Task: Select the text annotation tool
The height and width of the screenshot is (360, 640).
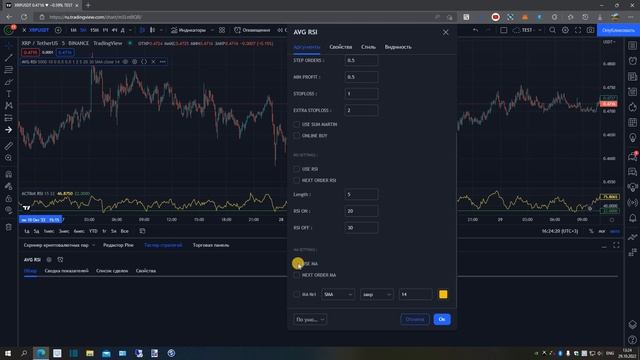Action: pos(9,93)
